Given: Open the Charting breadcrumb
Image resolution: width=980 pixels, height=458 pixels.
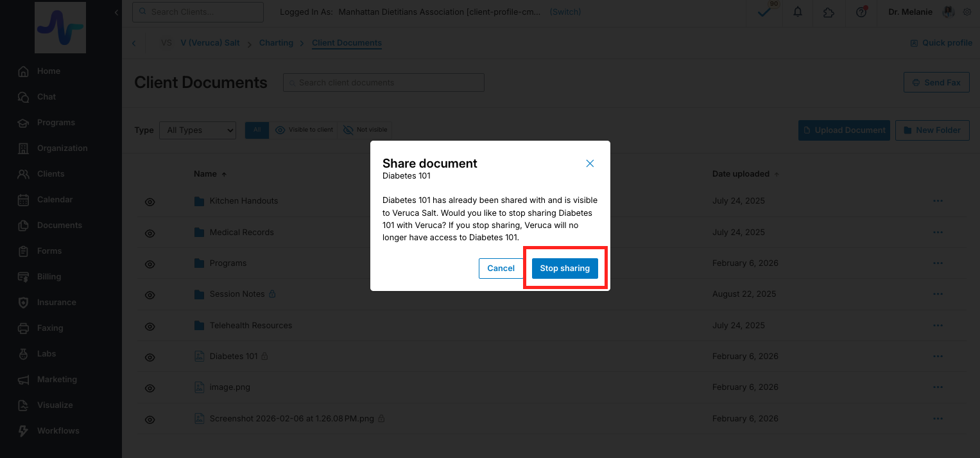Looking at the screenshot, I should 276,43.
